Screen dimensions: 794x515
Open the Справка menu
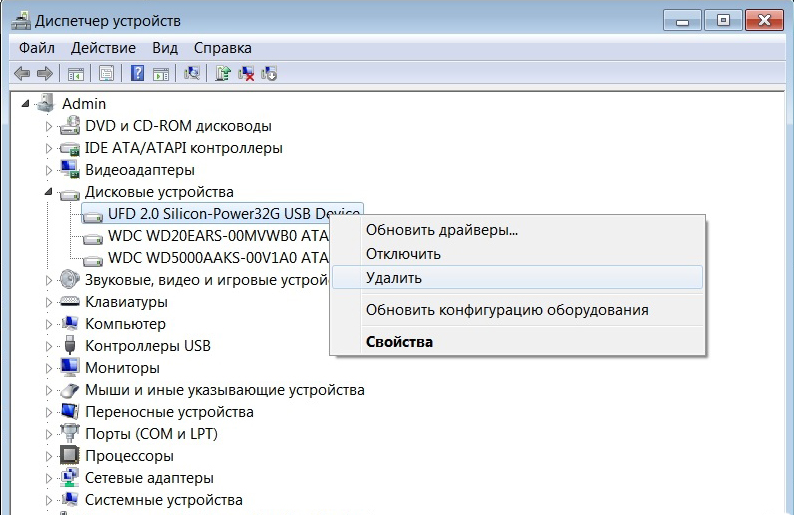pos(222,48)
